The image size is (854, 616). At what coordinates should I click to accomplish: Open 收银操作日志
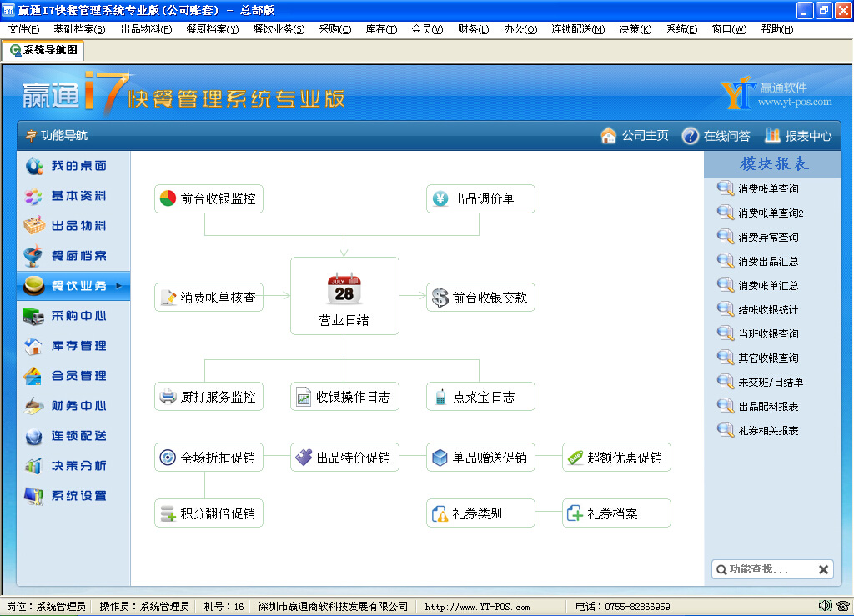[x=344, y=397]
